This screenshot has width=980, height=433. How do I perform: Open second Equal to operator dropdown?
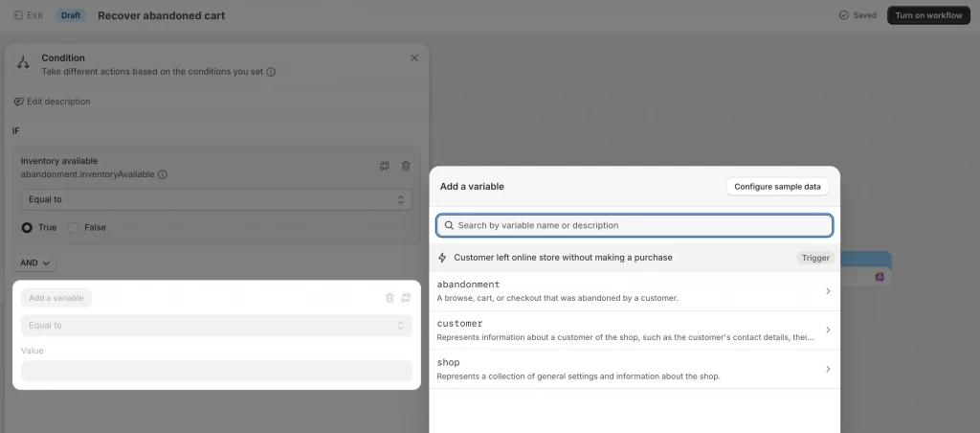[x=216, y=326]
